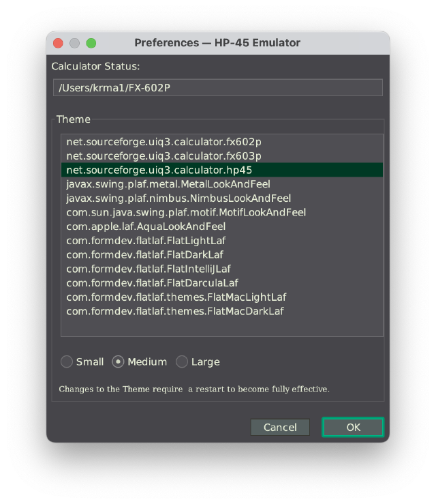Select the FlatDarculaLaf theme
436x504 pixels.
(222, 283)
